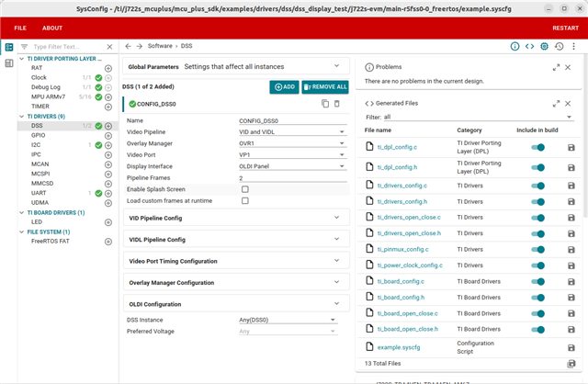Screen dimensions: 588x384
Task: Click the filter icon beside Type Filter Text
Action: (x=25, y=47)
